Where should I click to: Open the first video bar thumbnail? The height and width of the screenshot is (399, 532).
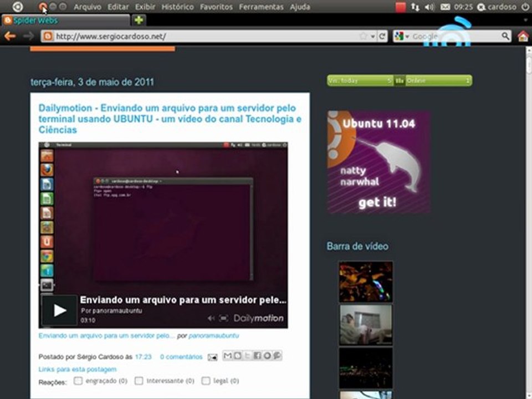[x=366, y=282]
